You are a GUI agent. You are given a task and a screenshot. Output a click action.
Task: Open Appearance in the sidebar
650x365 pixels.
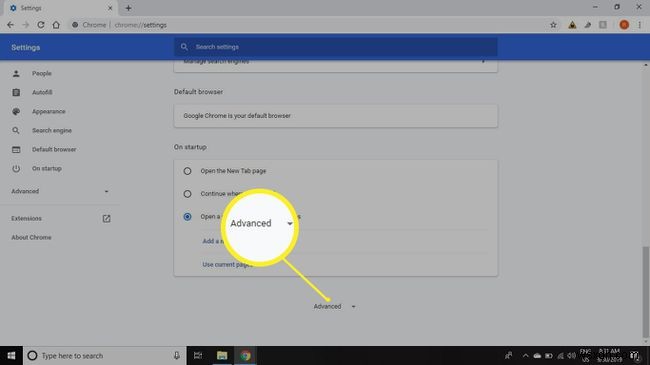tap(49, 111)
